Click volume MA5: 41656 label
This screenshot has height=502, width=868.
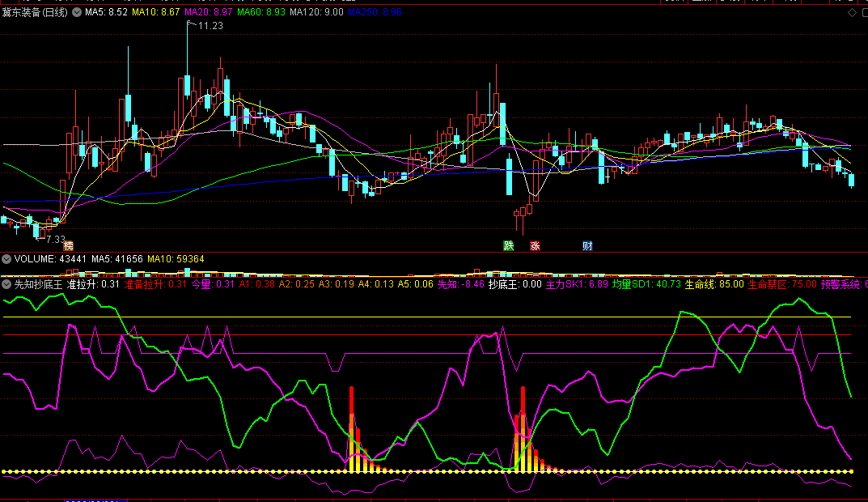[117, 259]
